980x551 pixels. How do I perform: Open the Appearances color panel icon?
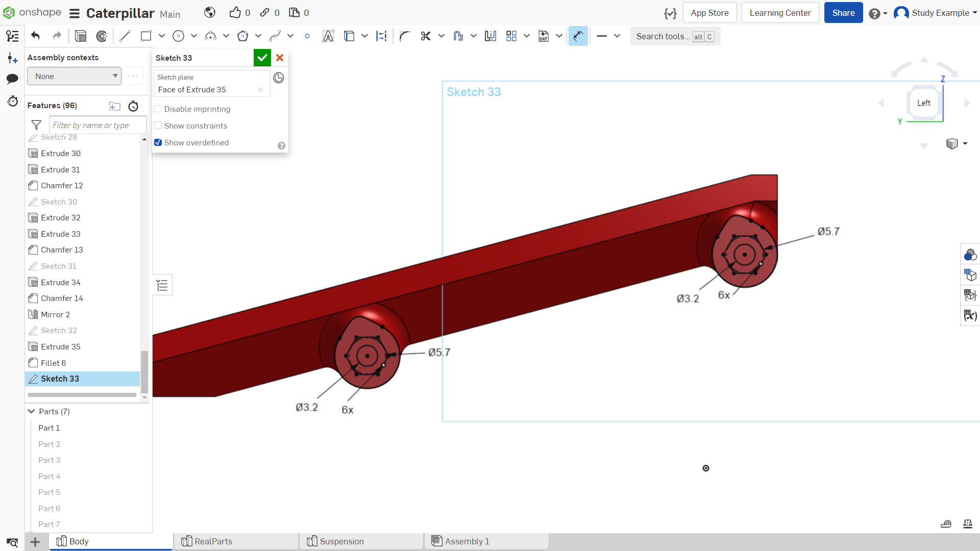970,255
